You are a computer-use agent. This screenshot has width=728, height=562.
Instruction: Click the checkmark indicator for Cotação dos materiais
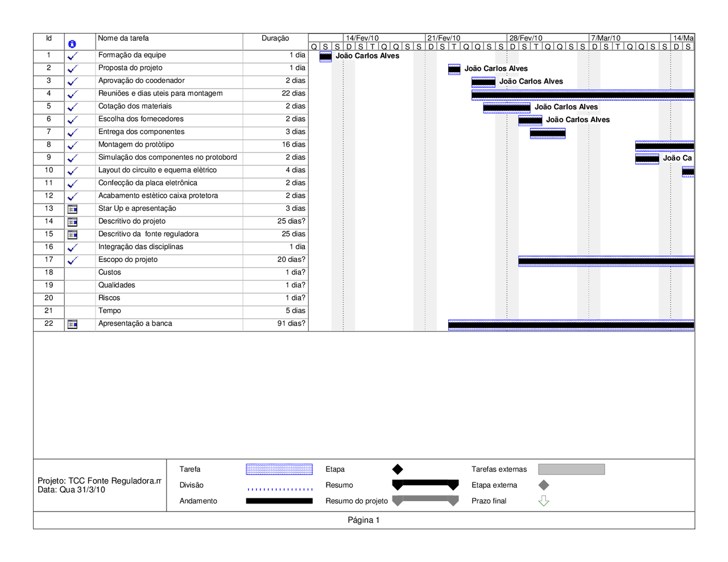coord(73,106)
